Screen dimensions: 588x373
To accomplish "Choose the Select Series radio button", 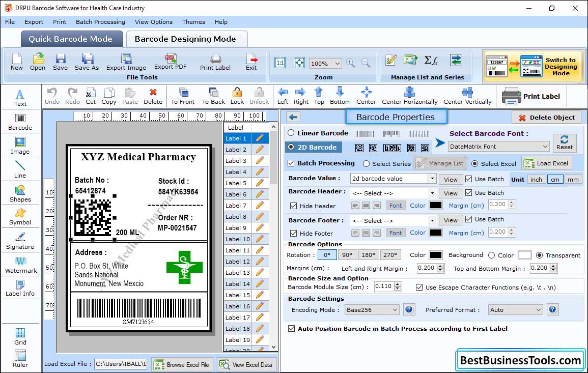I will [367, 163].
